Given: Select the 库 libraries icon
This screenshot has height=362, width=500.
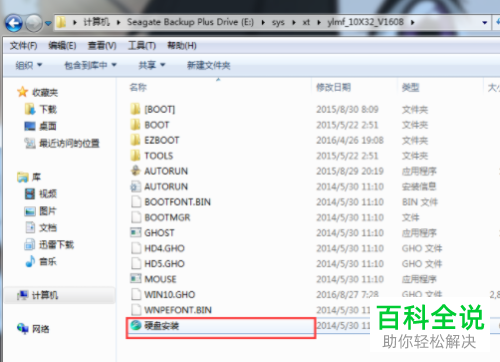Looking at the screenshot, I should pyautogui.click(x=23, y=177).
